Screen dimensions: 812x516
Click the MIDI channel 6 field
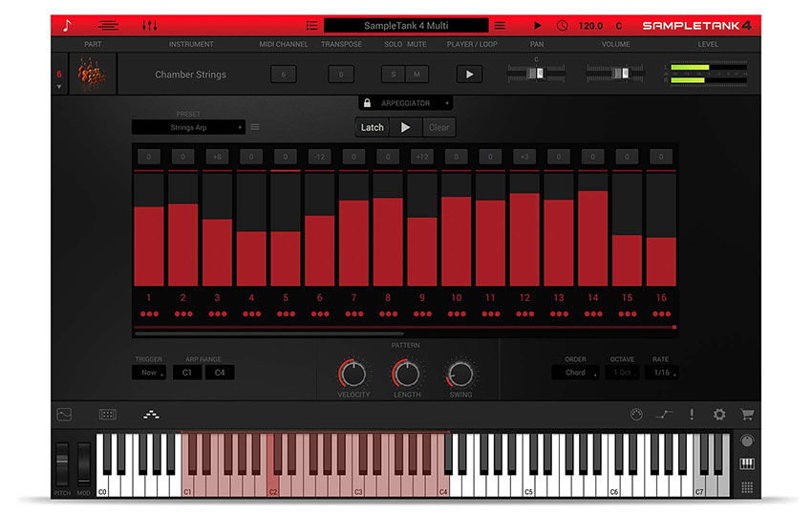[284, 75]
